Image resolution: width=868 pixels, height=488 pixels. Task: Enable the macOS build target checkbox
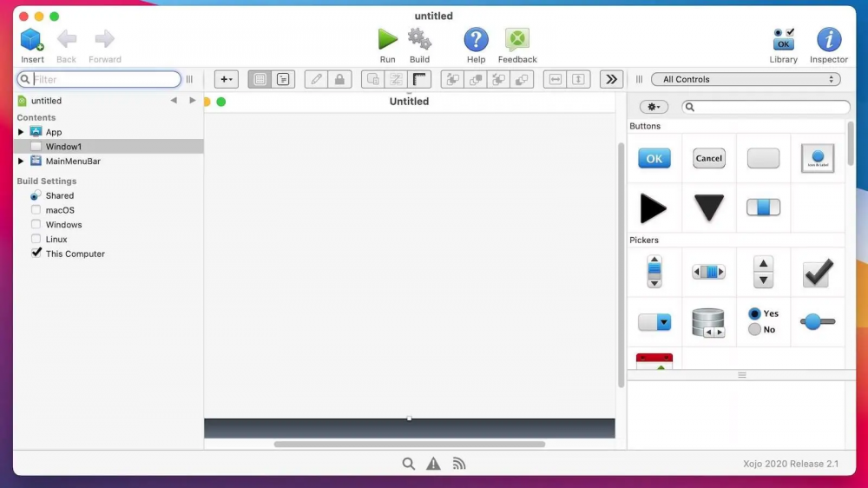(36, 210)
